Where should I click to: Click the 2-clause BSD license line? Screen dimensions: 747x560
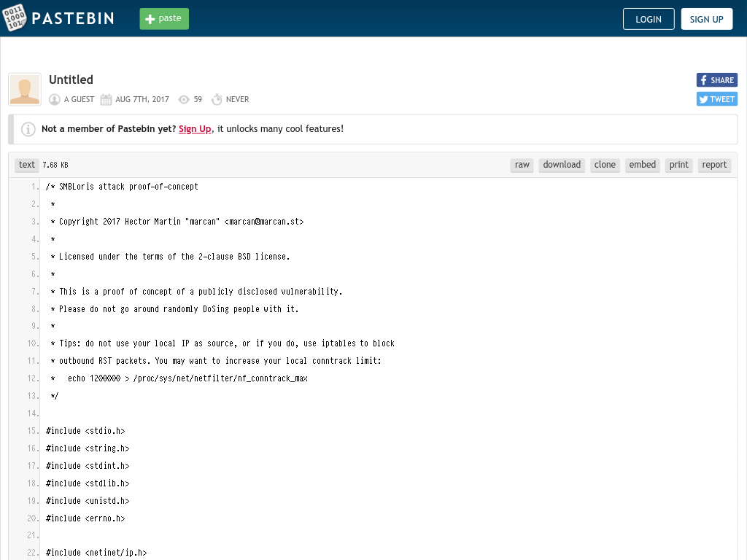click(170, 257)
